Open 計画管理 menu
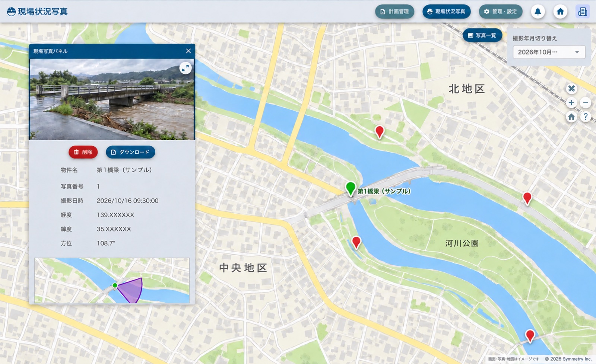 point(394,12)
